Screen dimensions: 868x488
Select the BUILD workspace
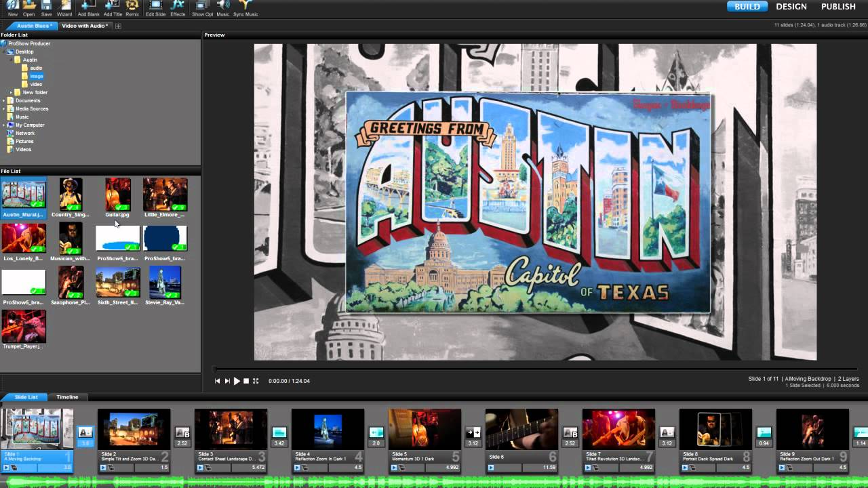[x=747, y=6]
